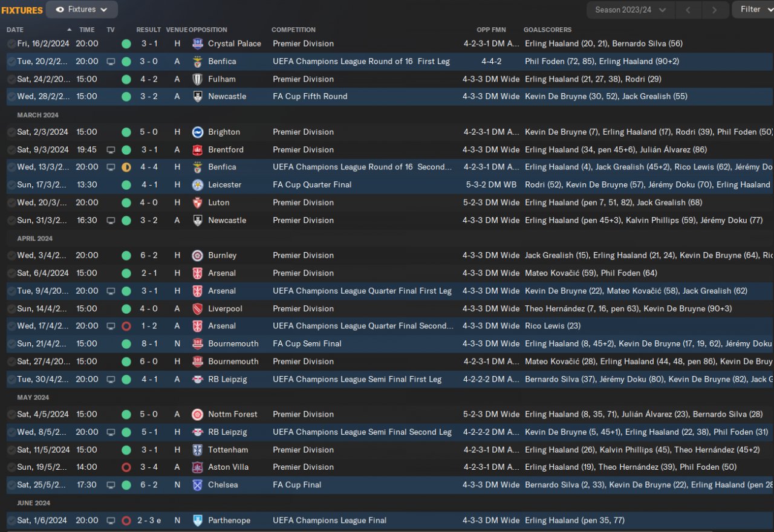The height and width of the screenshot is (532, 774).
Task: Select the 6 - 0 result against Bournemouth
Action: tap(149, 362)
